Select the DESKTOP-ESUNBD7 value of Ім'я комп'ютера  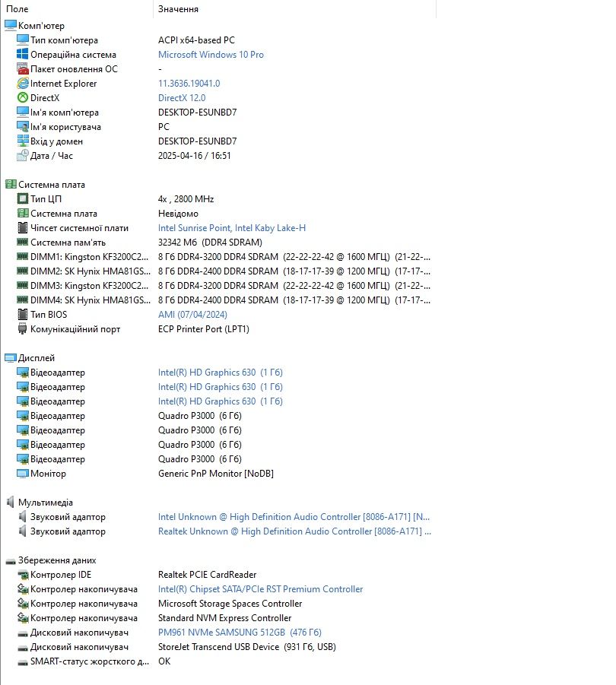click(x=197, y=113)
